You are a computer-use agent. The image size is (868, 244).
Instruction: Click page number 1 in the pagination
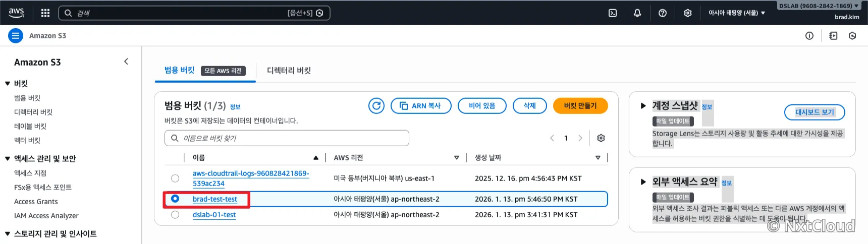point(566,138)
